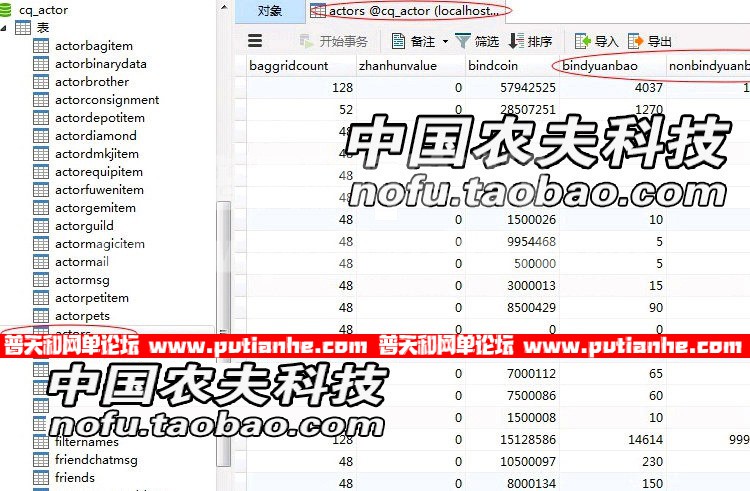
Task: Click the table icon beside actormsg
Action: point(41,280)
